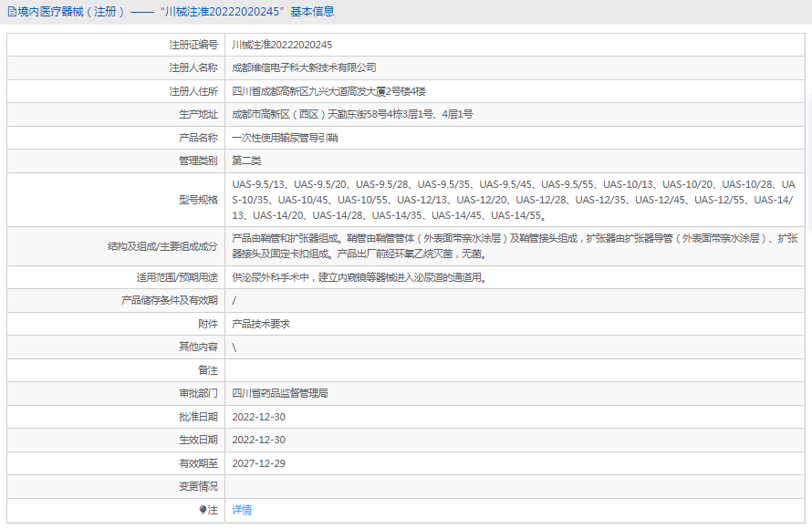Click the 生效日期 label cell
Screen dimensions: 812x529
[x=116, y=440]
